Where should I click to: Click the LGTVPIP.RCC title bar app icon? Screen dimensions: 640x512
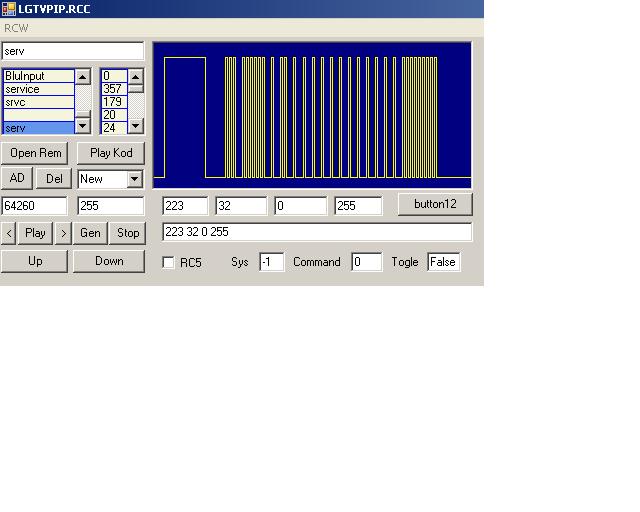click(8, 8)
